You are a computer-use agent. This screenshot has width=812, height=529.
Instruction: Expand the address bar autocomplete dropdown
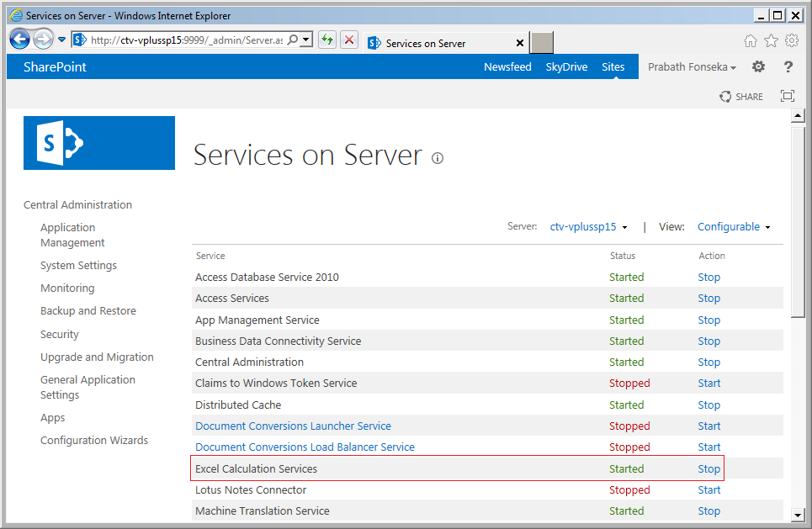tap(306, 40)
